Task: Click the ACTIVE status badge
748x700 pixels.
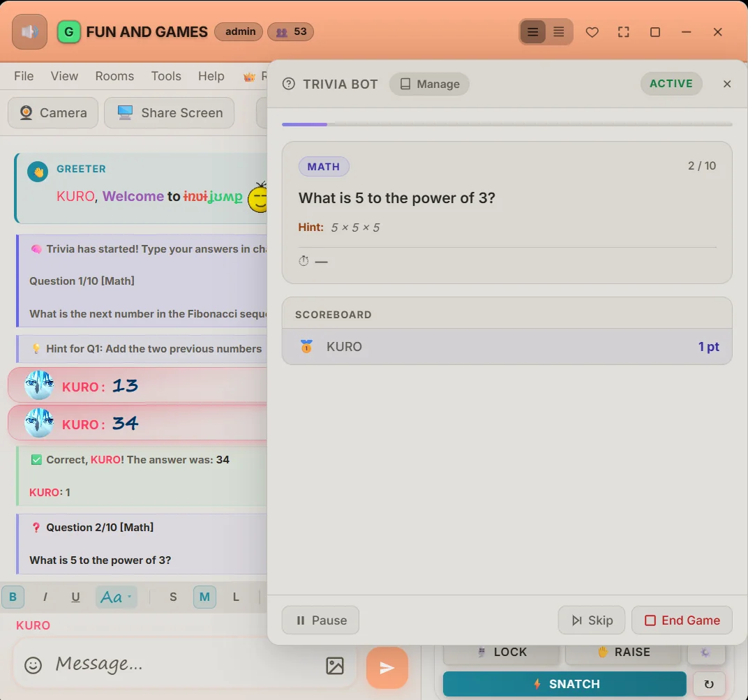Action: tap(671, 84)
